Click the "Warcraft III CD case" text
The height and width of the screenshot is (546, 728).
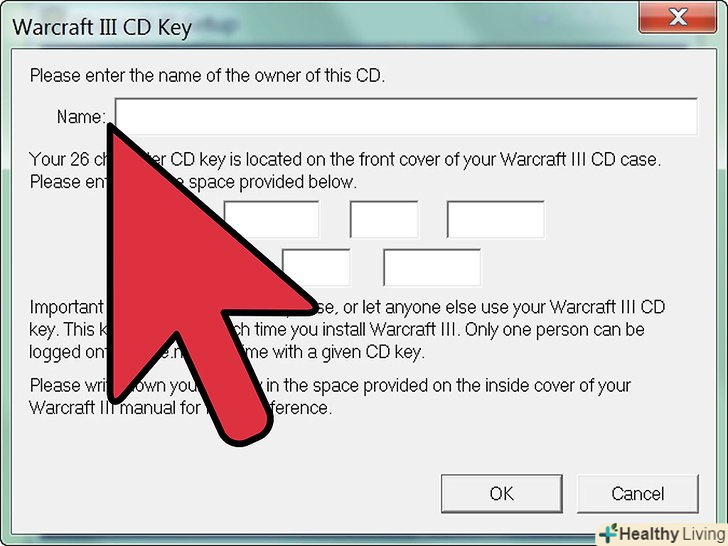coord(580,159)
